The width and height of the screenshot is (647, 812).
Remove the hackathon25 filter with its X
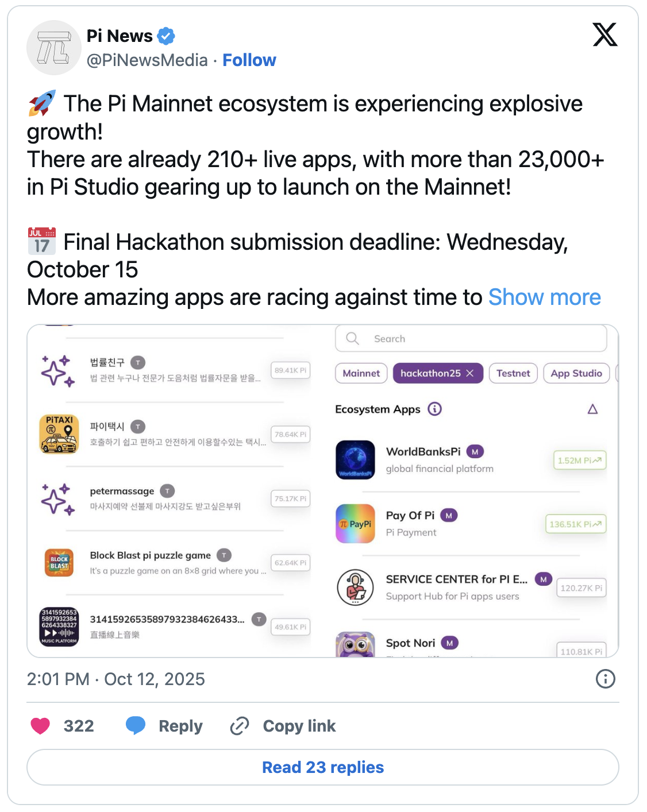coord(470,373)
